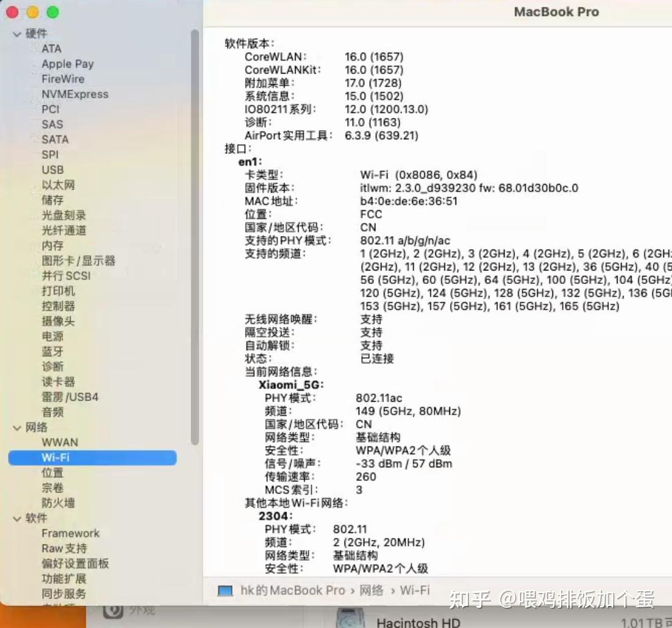View 摄像头 camera information
The width and height of the screenshot is (672, 628).
[58, 321]
